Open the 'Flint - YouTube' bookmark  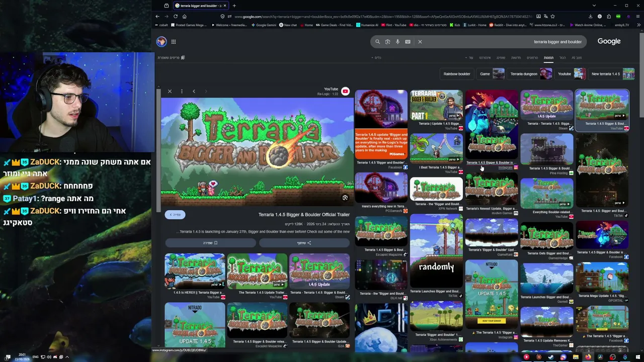click(x=393, y=25)
